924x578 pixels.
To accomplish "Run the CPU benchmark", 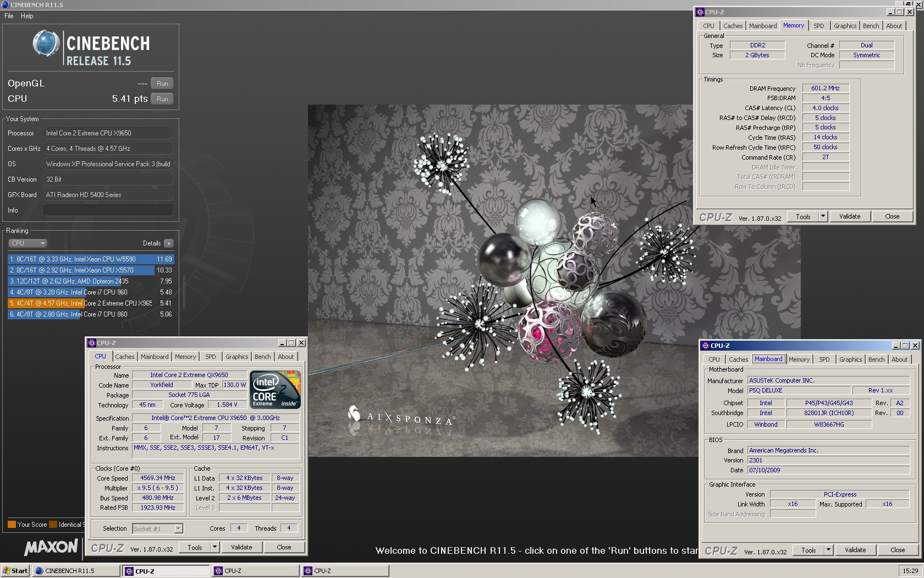I will 162,99.
